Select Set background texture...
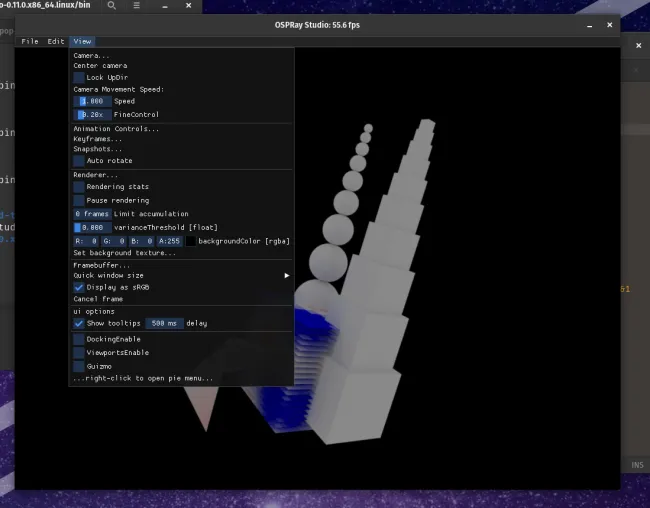Image resolution: width=650 pixels, height=508 pixels. tap(124, 253)
